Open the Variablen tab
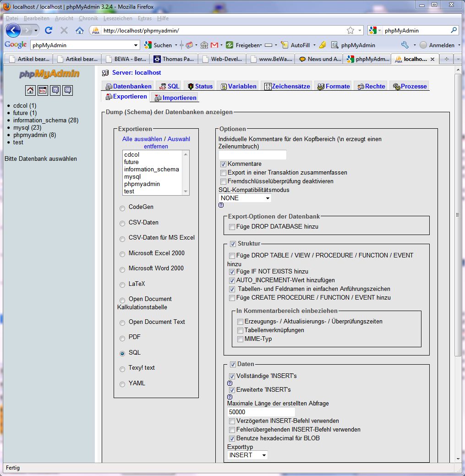 (x=239, y=86)
